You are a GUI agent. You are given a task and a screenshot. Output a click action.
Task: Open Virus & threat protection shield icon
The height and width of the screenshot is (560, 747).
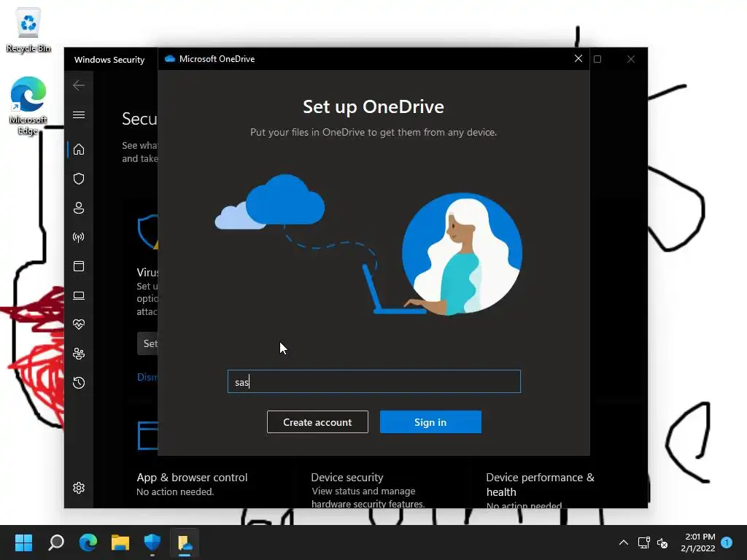(x=79, y=179)
